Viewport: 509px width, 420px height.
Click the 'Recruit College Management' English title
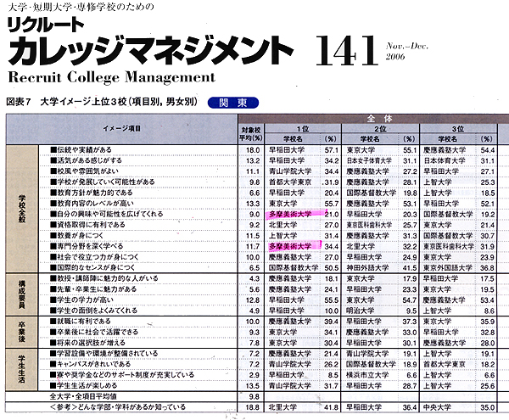[x=112, y=77]
